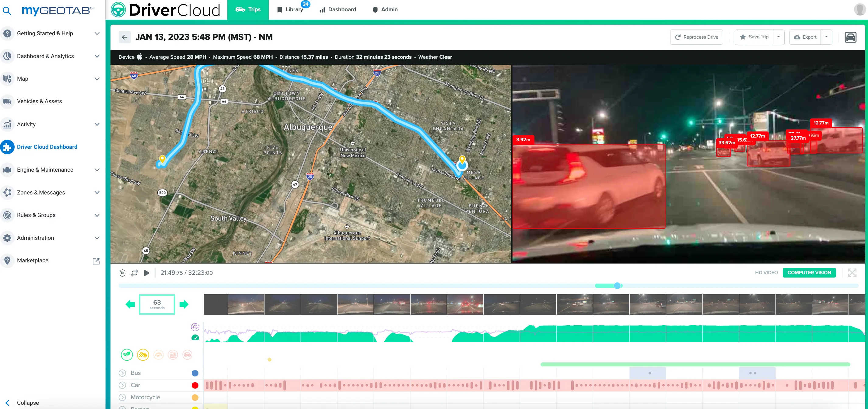Select Vehicles & Assets in sidebar
The width and height of the screenshot is (868, 409).
[40, 101]
